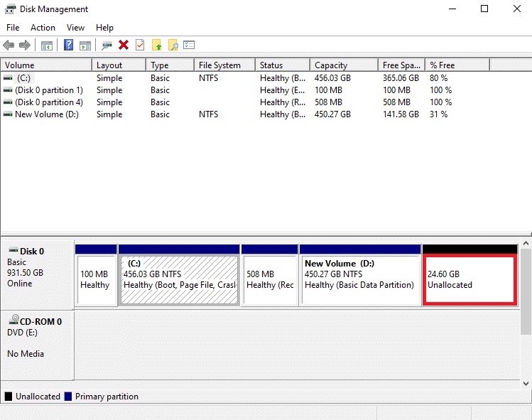Click the yellow folder with green arrow icon
The width and height of the screenshot is (532, 420).
point(156,45)
